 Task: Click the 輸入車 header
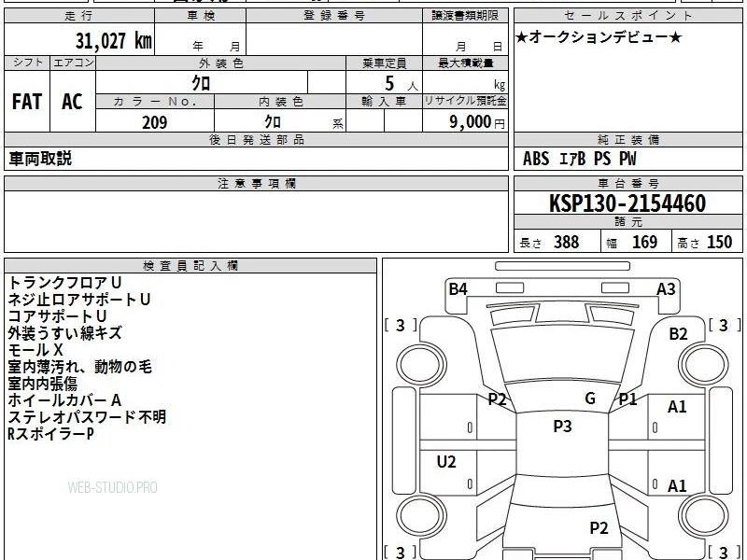[384, 102]
